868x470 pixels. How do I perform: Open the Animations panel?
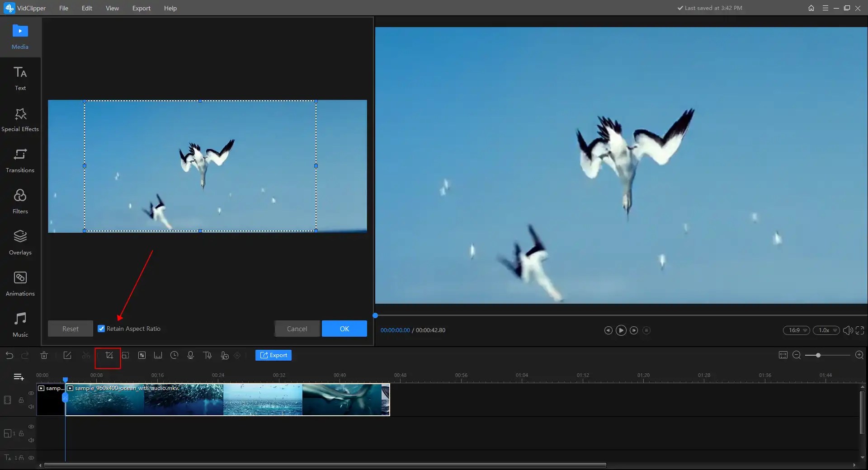[x=19, y=282]
